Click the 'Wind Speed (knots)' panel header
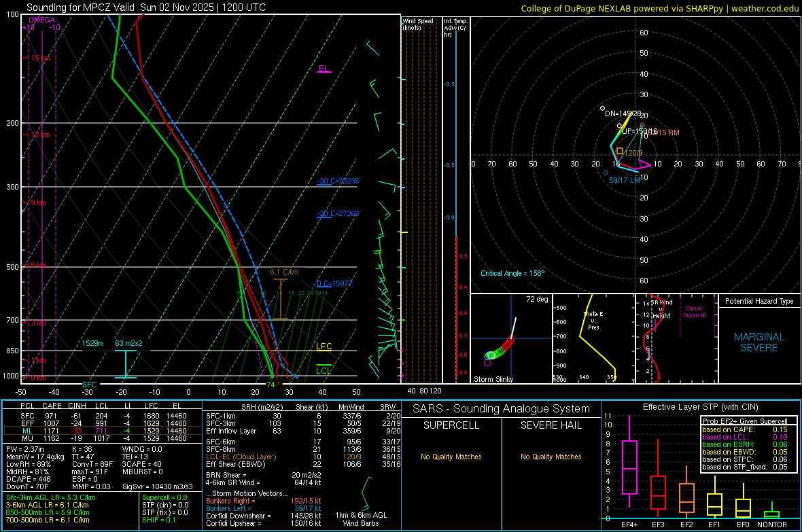The width and height of the screenshot is (802, 532). (x=418, y=24)
